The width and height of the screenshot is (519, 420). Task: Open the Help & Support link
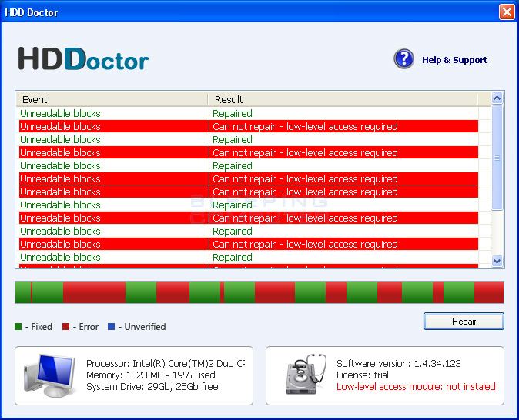click(x=454, y=60)
